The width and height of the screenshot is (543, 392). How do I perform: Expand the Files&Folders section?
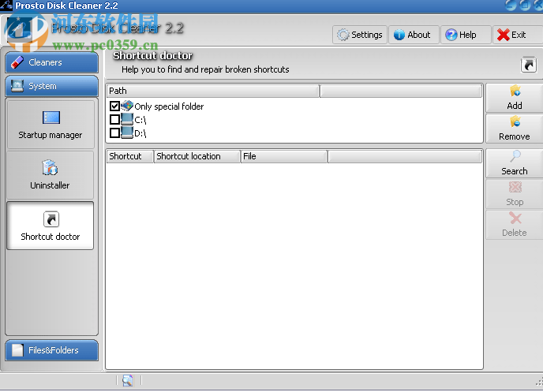pos(52,350)
